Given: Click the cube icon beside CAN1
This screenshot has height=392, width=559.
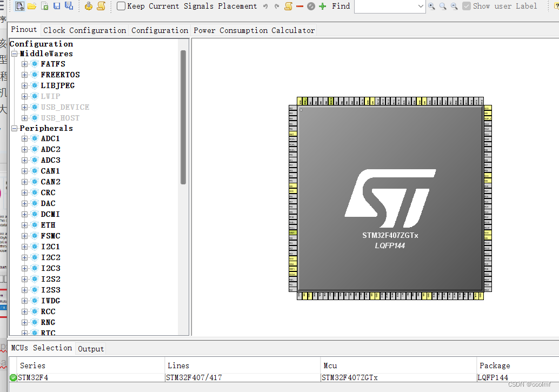Looking at the screenshot, I should [35, 171].
